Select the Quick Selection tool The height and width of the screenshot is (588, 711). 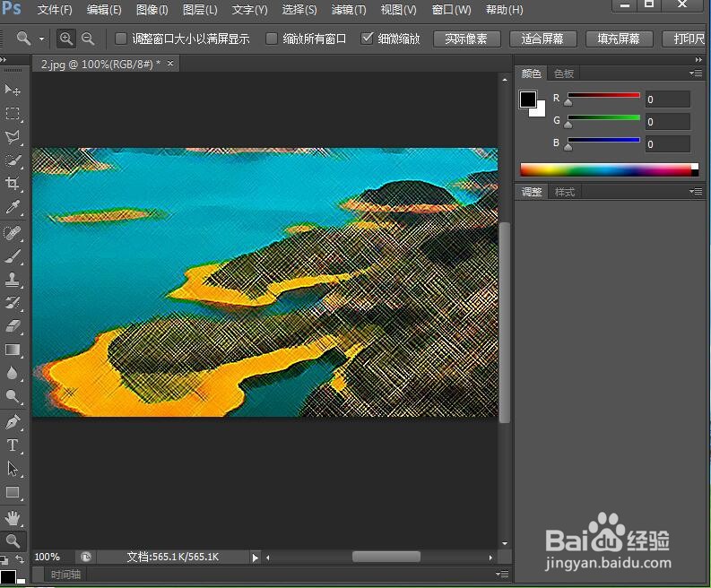pos(13,160)
